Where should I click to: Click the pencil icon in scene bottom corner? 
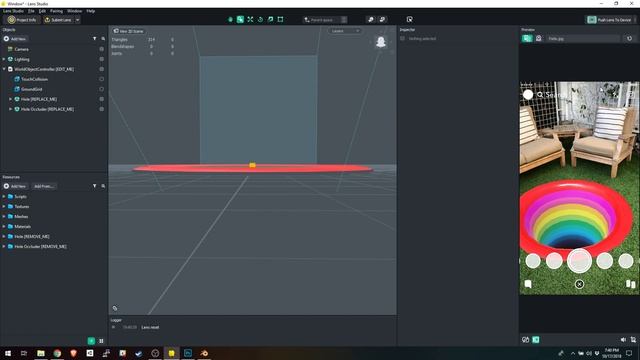(115, 308)
